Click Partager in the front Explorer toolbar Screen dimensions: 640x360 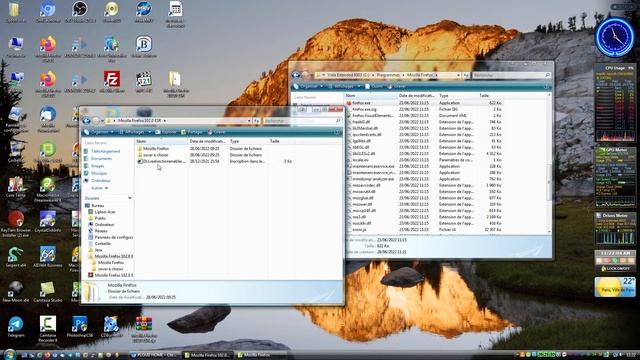[x=192, y=132]
